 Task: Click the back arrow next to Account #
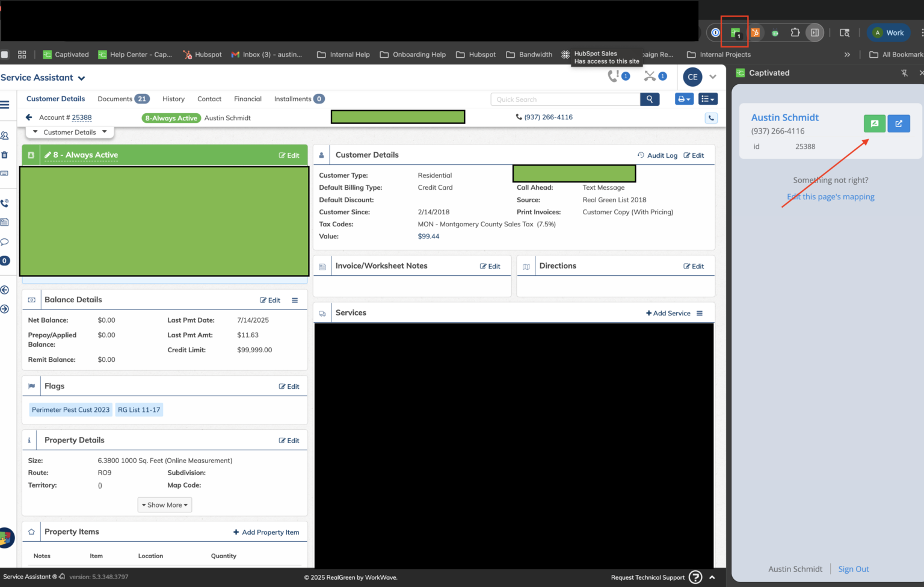[x=29, y=117]
